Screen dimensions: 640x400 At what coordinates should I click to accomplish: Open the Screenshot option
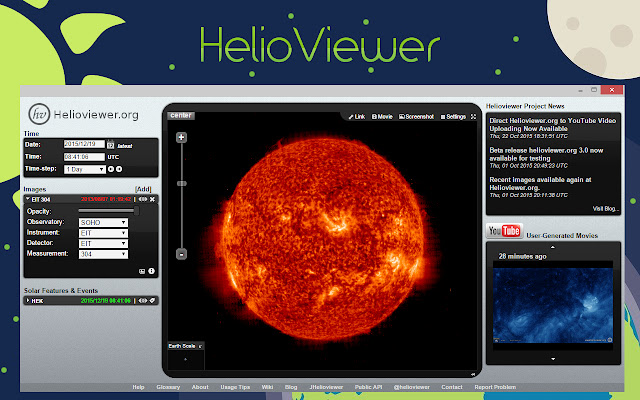416,117
